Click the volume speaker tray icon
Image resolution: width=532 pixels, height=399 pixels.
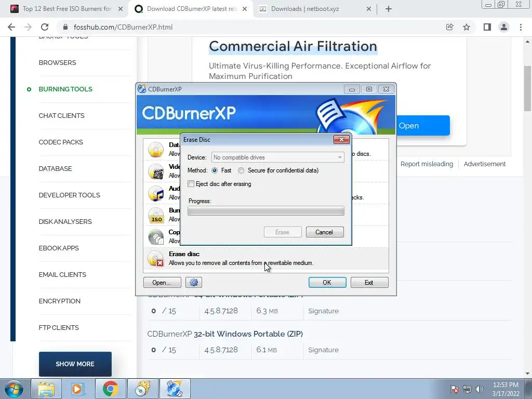[x=480, y=389]
